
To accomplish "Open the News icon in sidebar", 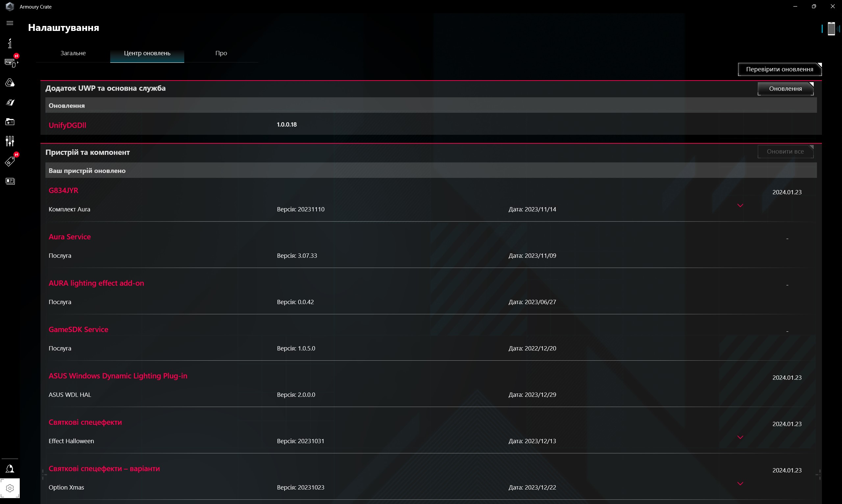I will click(10, 181).
